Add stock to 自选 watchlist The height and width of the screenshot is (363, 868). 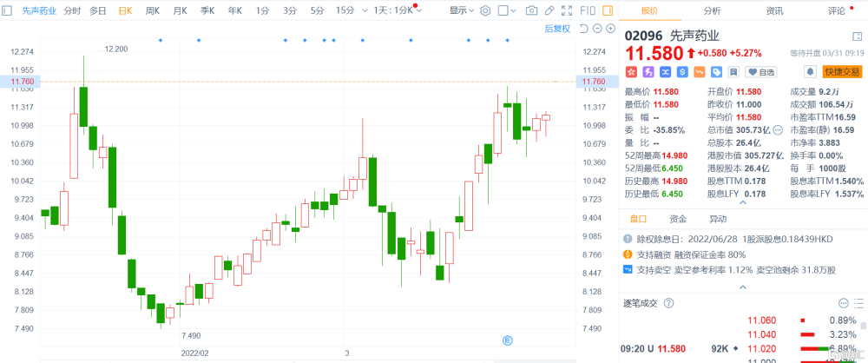(760, 72)
